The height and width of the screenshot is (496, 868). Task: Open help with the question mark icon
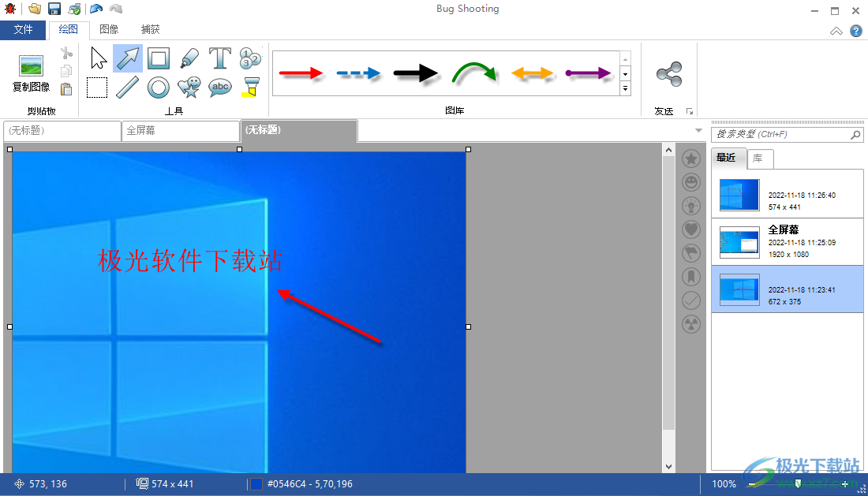pos(856,31)
